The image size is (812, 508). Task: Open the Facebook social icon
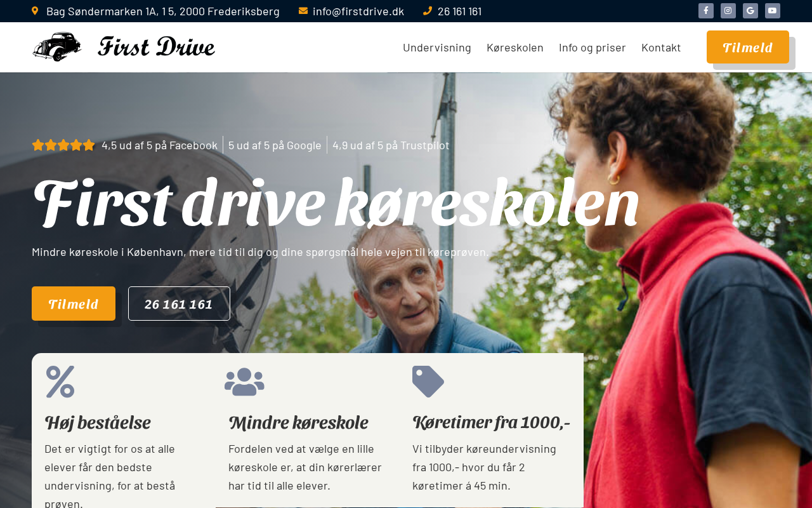[x=706, y=11]
